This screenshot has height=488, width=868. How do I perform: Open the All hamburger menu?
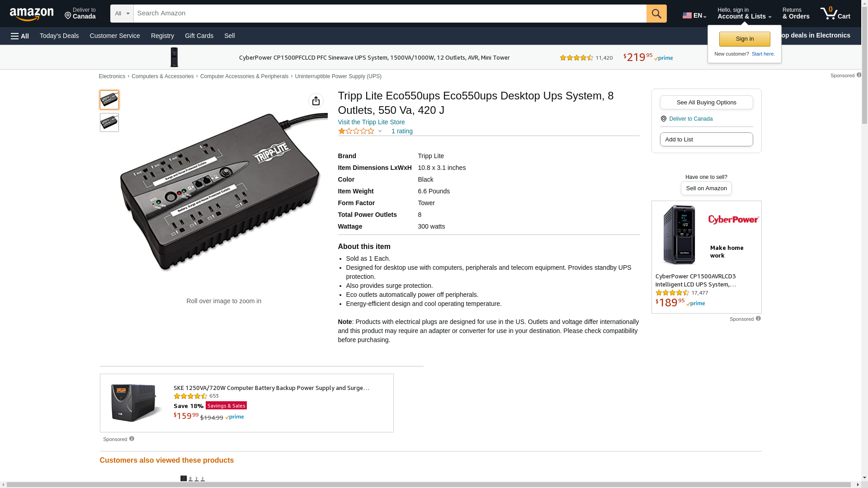click(x=20, y=36)
